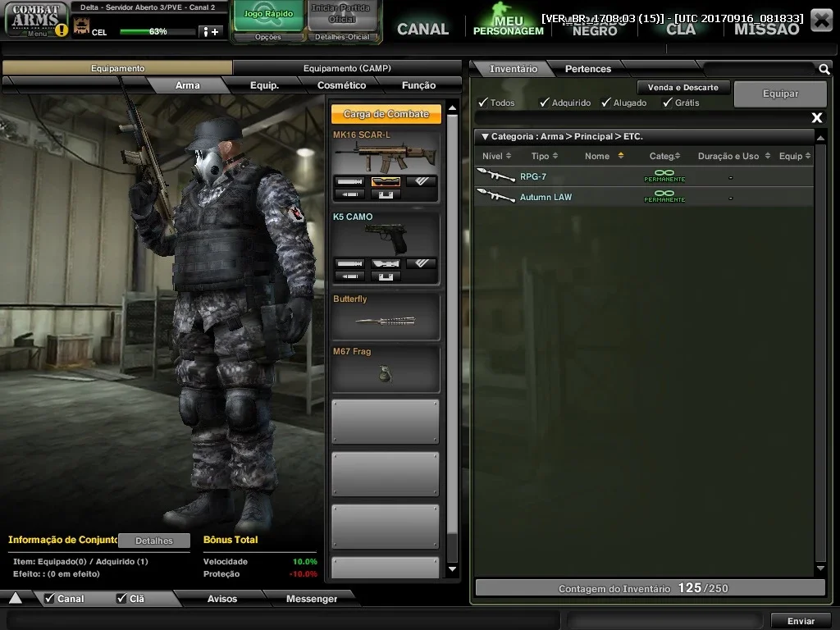This screenshot has height=630, width=840.
Task: Click the yellow exclamation alert badge
Action: point(62,30)
